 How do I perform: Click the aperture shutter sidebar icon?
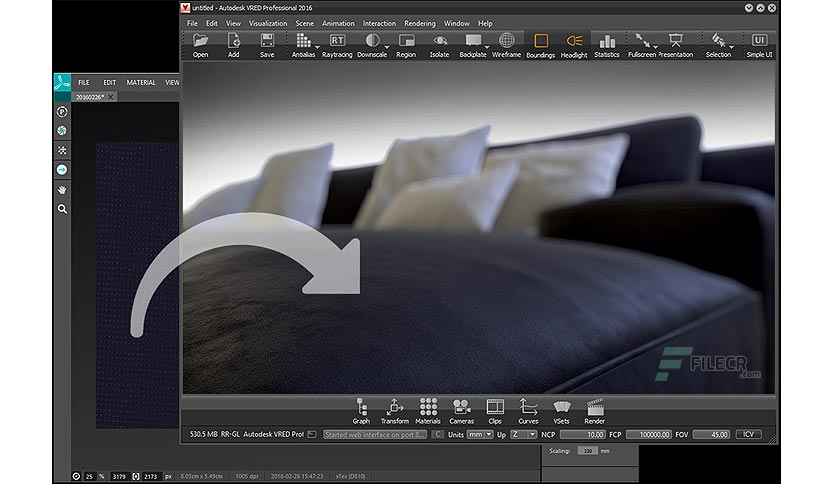point(62,131)
